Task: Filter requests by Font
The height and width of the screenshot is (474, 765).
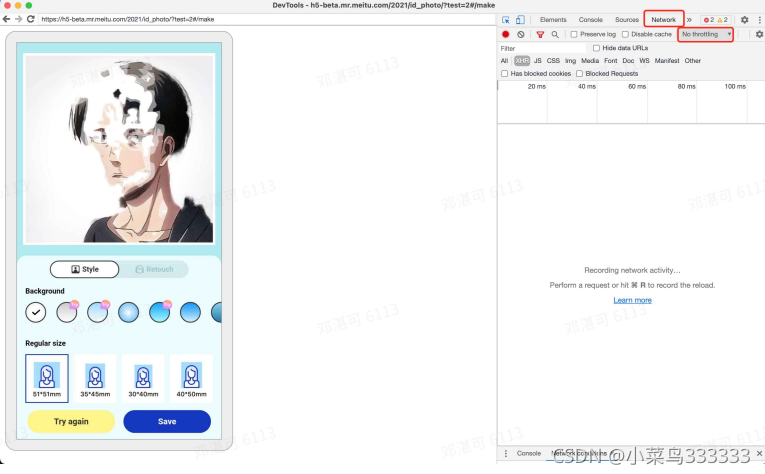Action: (611, 60)
